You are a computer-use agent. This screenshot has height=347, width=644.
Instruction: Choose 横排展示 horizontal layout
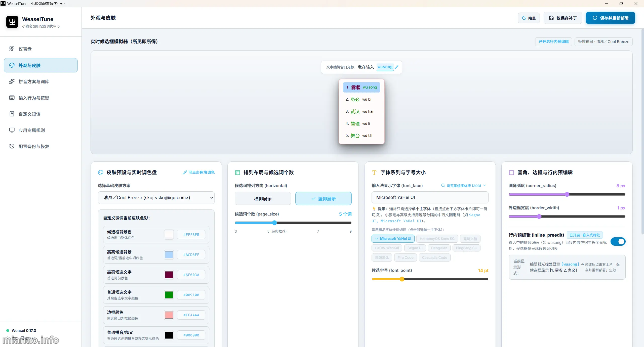click(x=263, y=199)
